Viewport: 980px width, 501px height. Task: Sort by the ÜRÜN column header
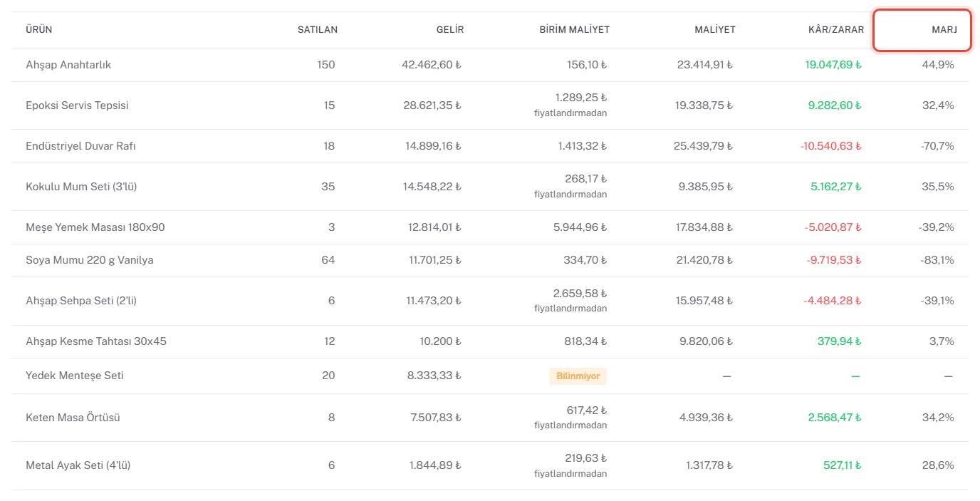point(39,30)
